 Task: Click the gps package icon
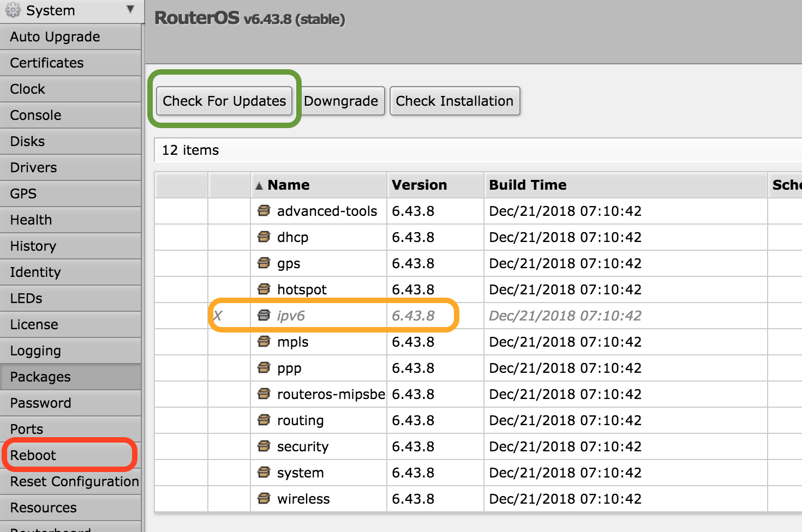264,263
